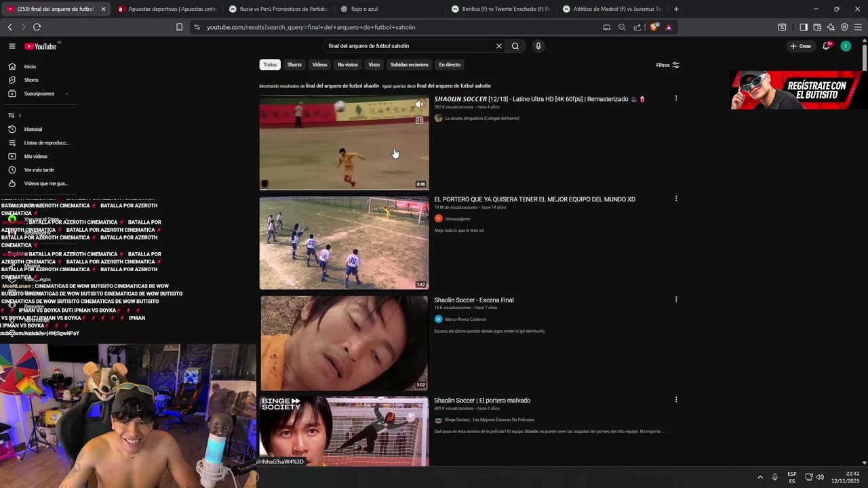The height and width of the screenshot is (488, 868).
Task: Open Shorts in left sidebar
Action: coord(31,80)
